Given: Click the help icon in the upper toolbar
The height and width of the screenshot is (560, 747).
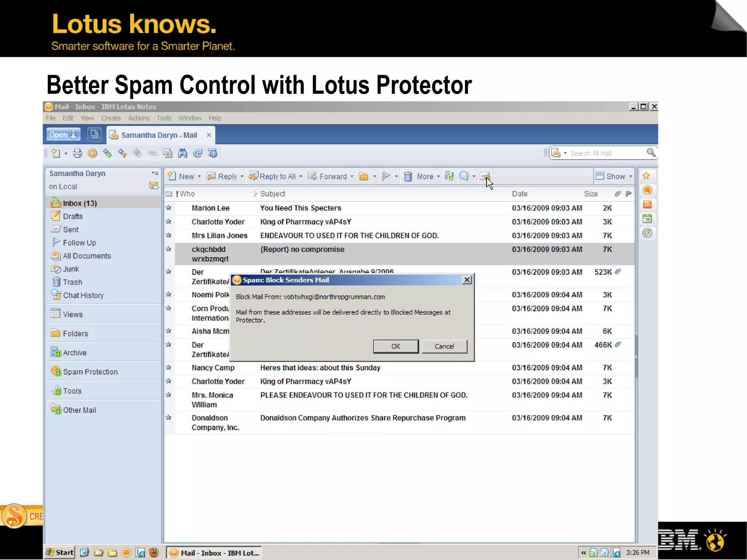Looking at the screenshot, I should pyautogui.click(x=213, y=153).
